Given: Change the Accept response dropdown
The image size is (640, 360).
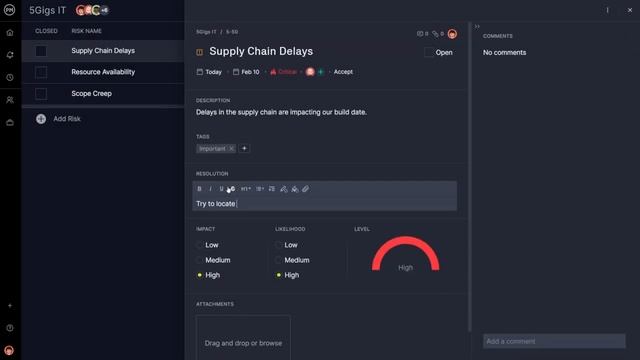Looking at the screenshot, I should 343,72.
